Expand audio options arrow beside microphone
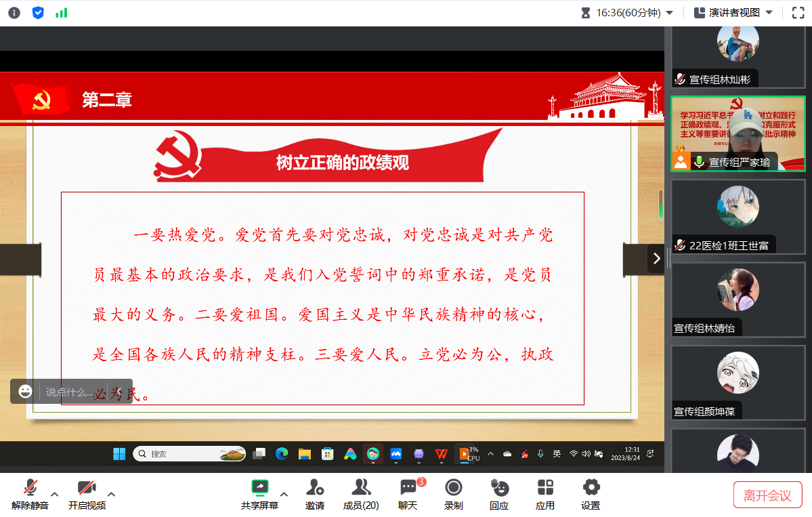The width and height of the screenshot is (812, 517). coord(56,494)
